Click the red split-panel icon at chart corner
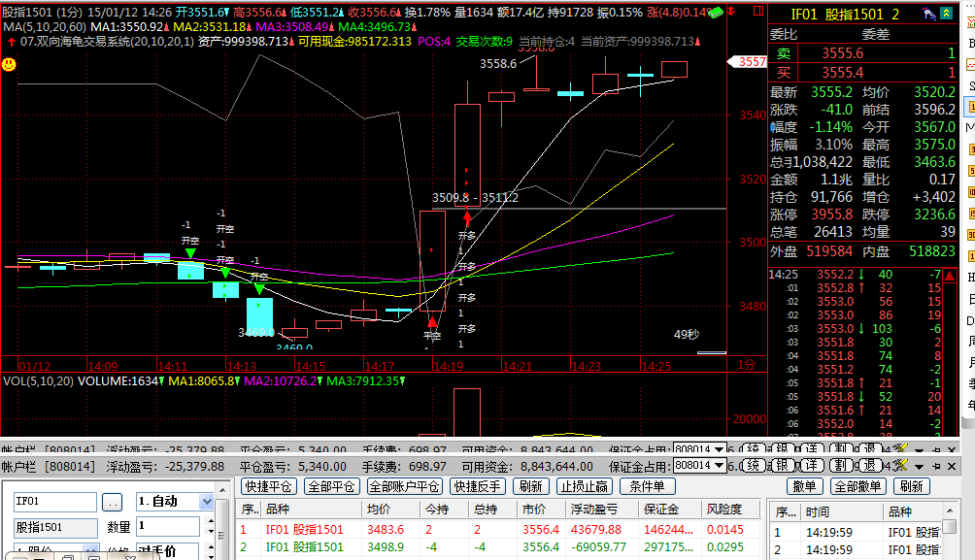The width and height of the screenshot is (975, 560). [x=757, y=13]
